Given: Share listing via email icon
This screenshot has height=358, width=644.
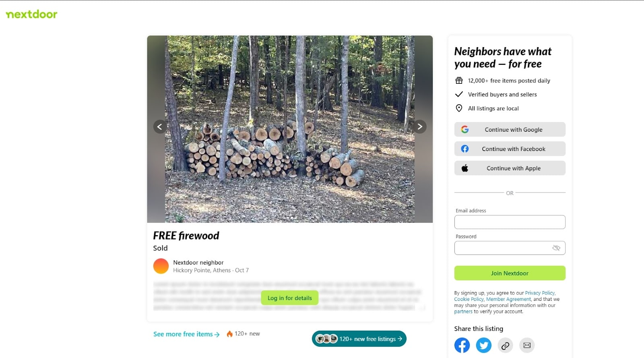Looking at the screenshot, I should coord(527,345).
